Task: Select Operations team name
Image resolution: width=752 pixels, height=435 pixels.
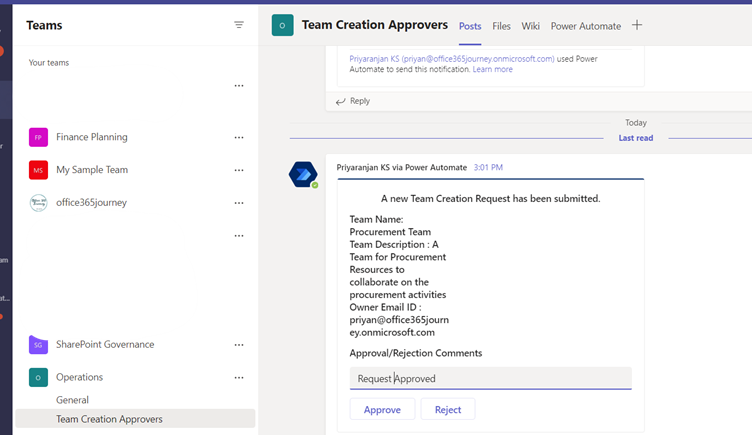Action: coord(80,377)
